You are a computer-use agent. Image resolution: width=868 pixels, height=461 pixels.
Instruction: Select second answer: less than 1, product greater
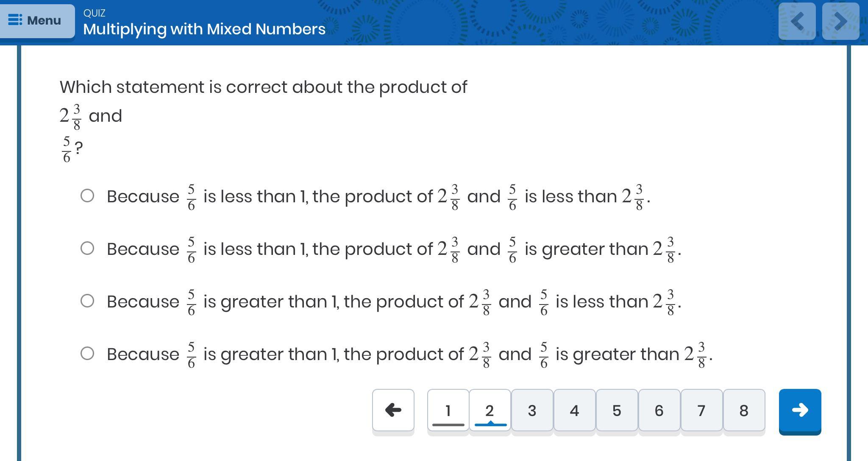(87, 249)
